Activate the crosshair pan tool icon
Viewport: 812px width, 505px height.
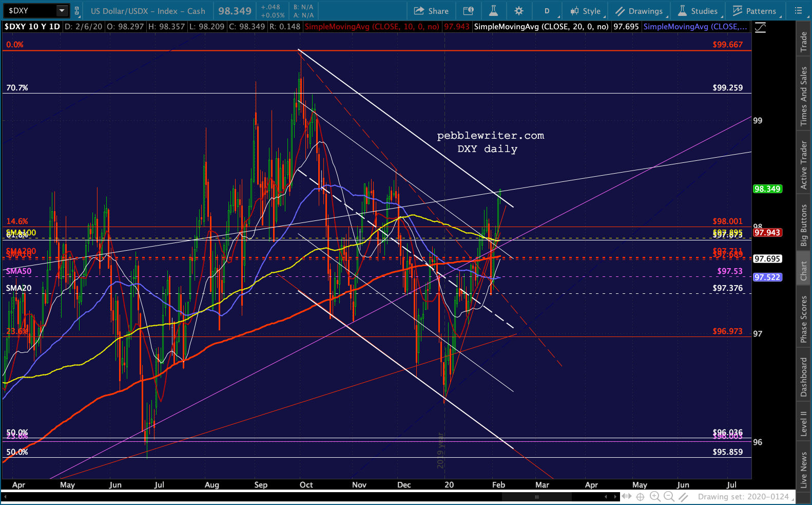(x=640, y=497)
